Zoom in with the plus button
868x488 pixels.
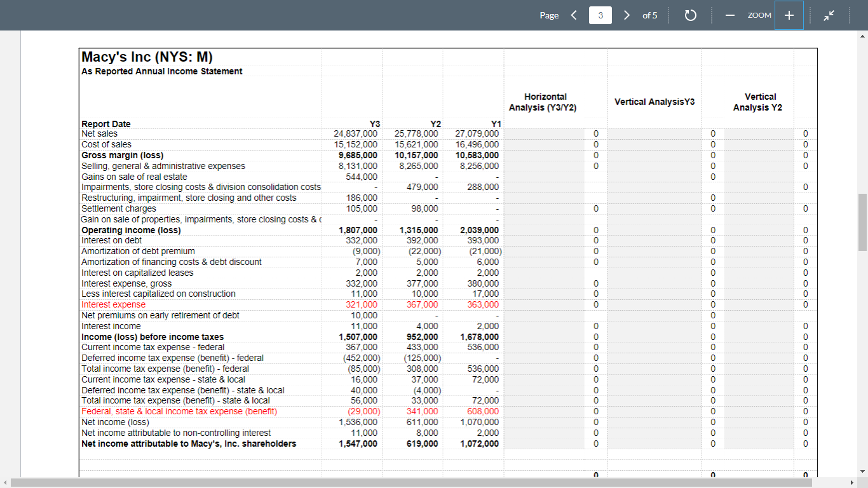click(x=789, y=15)
